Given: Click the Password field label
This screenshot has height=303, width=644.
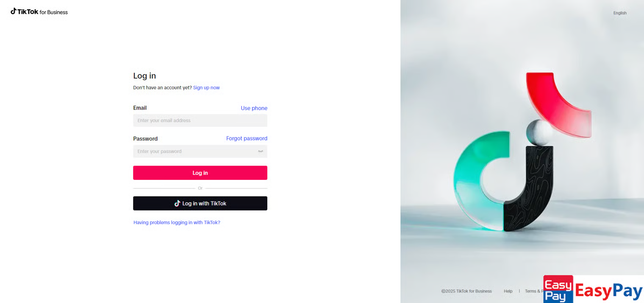Looking at the screenshot, I should tap(145, 139).
